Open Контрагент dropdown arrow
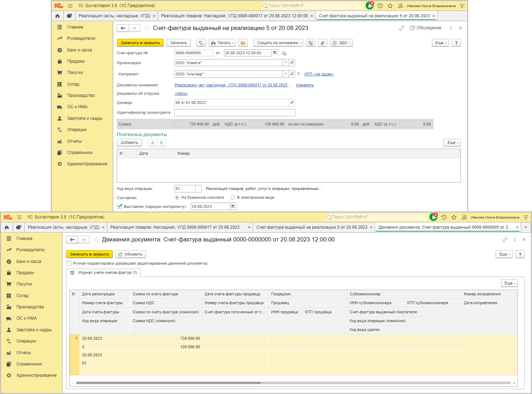The width and height of the screenshot is (532, 394). tap(286, 74)
